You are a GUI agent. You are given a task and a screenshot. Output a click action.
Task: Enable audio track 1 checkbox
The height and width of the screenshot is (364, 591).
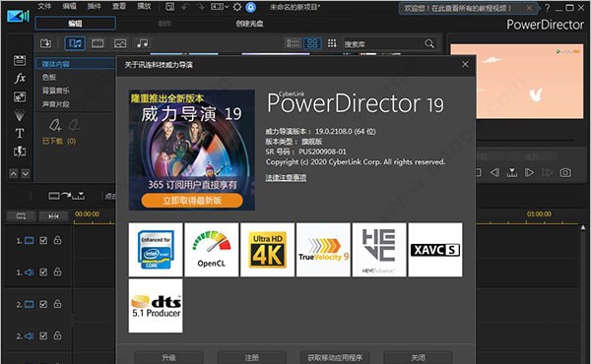click(x=43, y=272)
